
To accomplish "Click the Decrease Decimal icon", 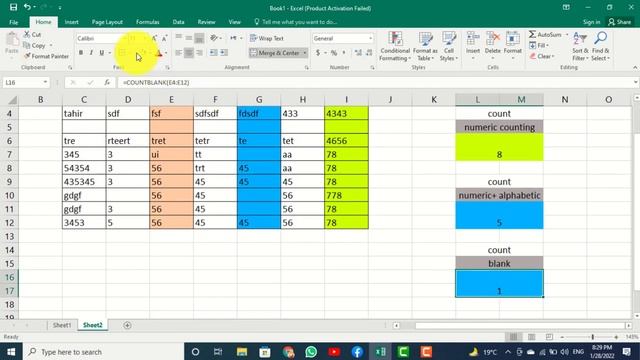I will pos(369,53).
